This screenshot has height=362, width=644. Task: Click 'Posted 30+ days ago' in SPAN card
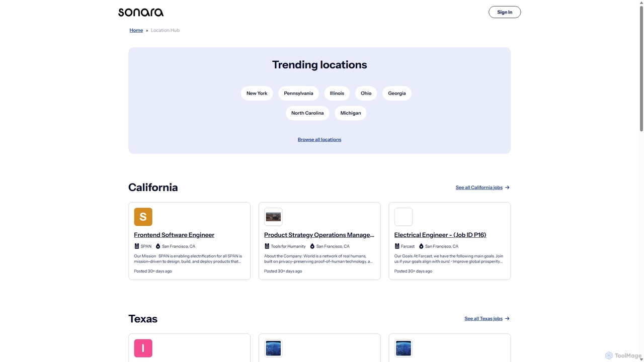click(x=153, y=271)
